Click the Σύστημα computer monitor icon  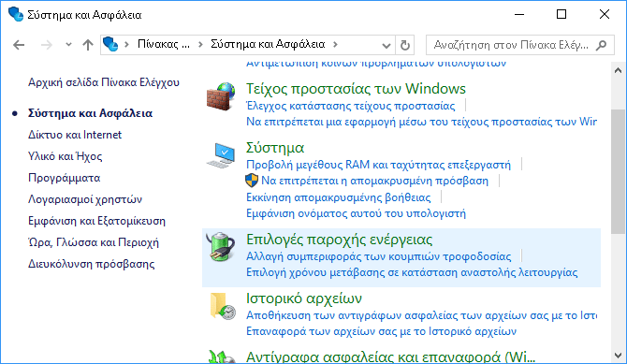pyautogui.click(x=221, y=155)
